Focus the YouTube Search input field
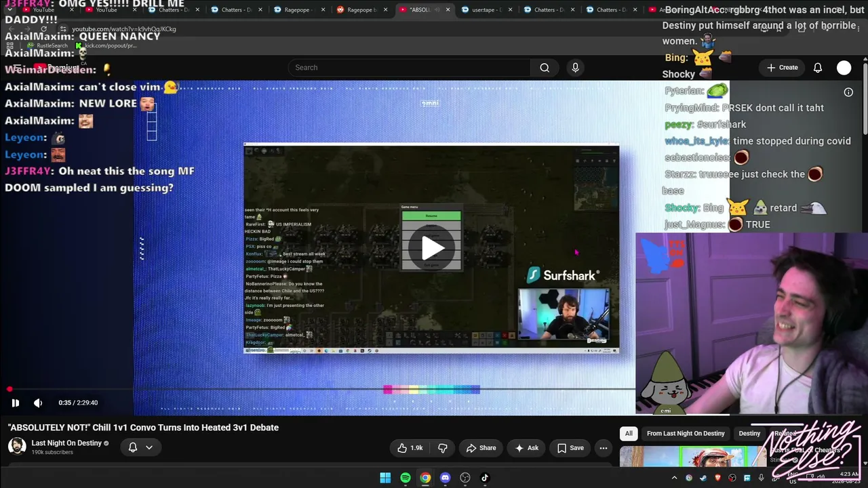Screen dimensions: 868x488 [410, 68]
